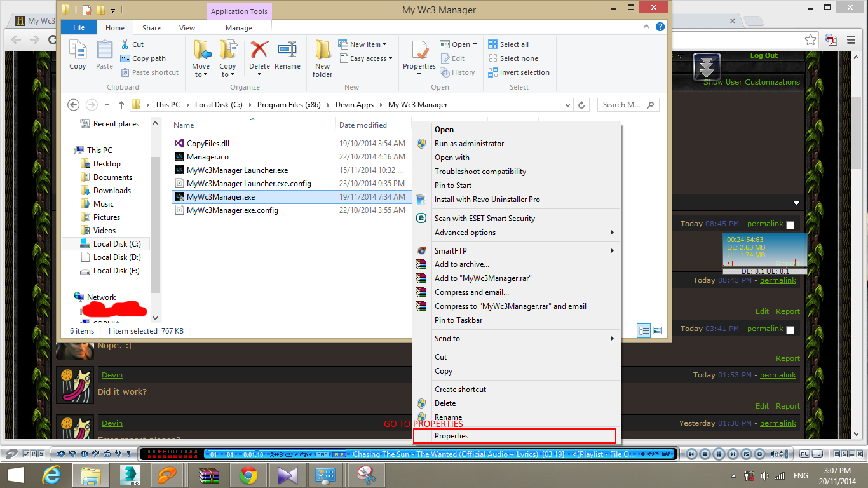Expand the address bar history dropdown arrow
This screenshot has width=868, height=488.
567,105
